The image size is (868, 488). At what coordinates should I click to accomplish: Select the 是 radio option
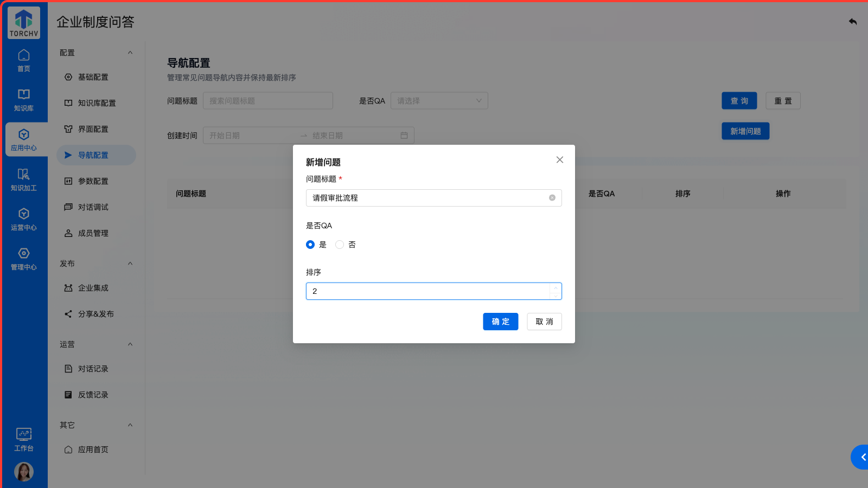coord(310,245)
